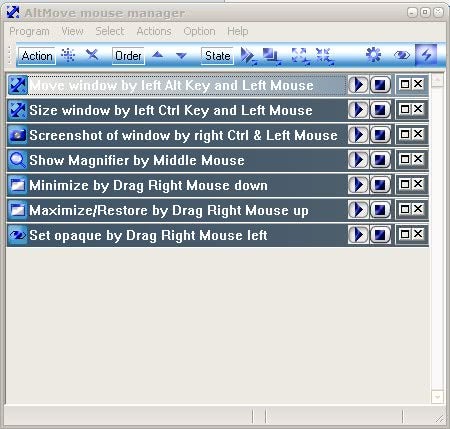450x429 pixels.
Task: Click the activate-all play icon in State toolbar
Action: (x=248, y=56)
